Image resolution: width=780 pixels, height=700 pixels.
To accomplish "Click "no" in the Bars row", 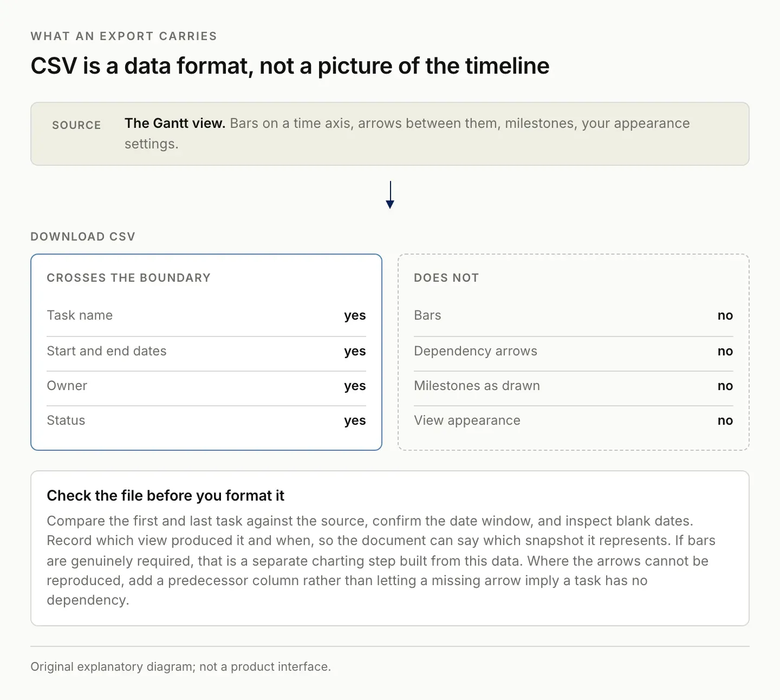I will (x=725, y=315).
